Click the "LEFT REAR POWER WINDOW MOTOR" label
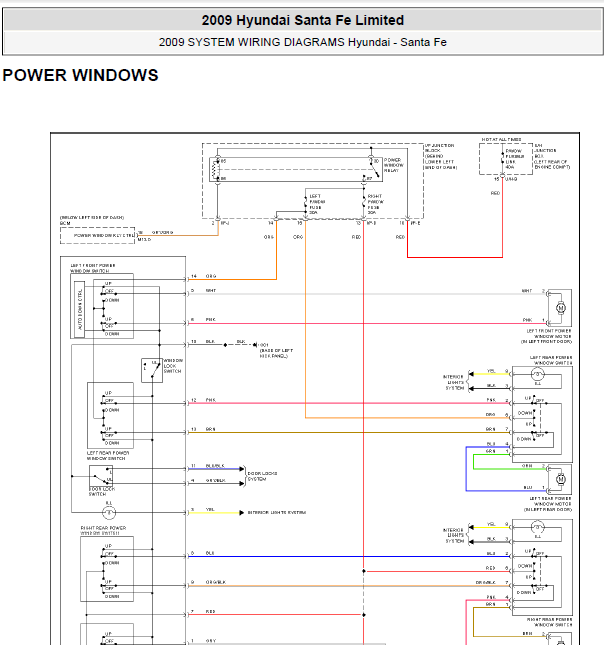 (x=548, y=504)
